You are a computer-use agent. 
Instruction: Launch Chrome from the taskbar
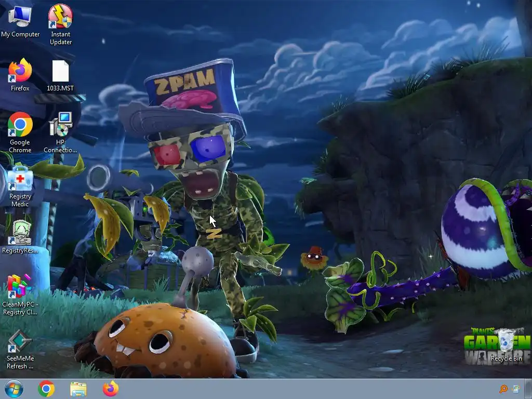point(46,389)
